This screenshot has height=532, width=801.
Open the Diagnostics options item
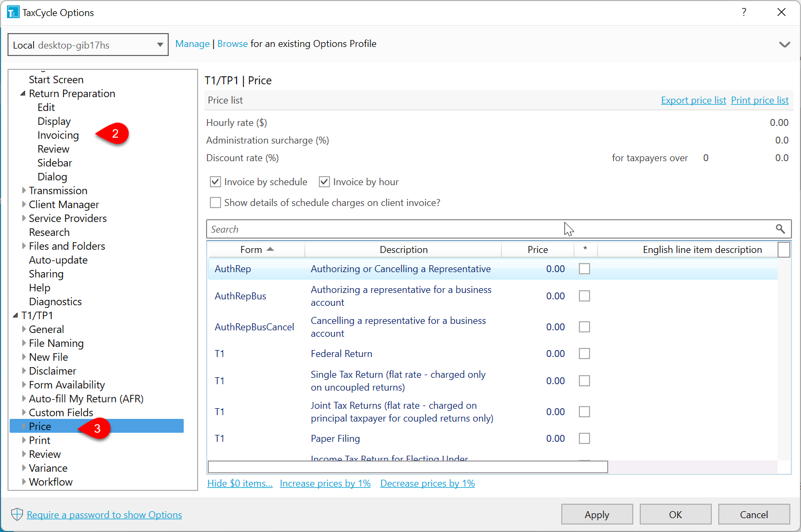coord(56,301)
